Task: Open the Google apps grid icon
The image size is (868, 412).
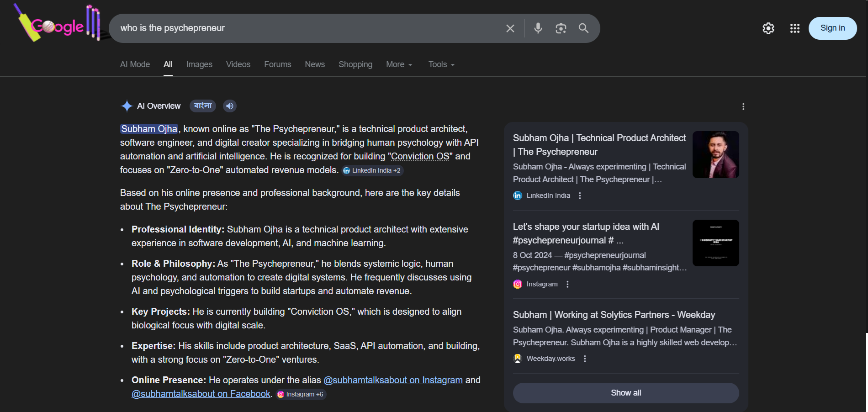Action: click(794, 28)
